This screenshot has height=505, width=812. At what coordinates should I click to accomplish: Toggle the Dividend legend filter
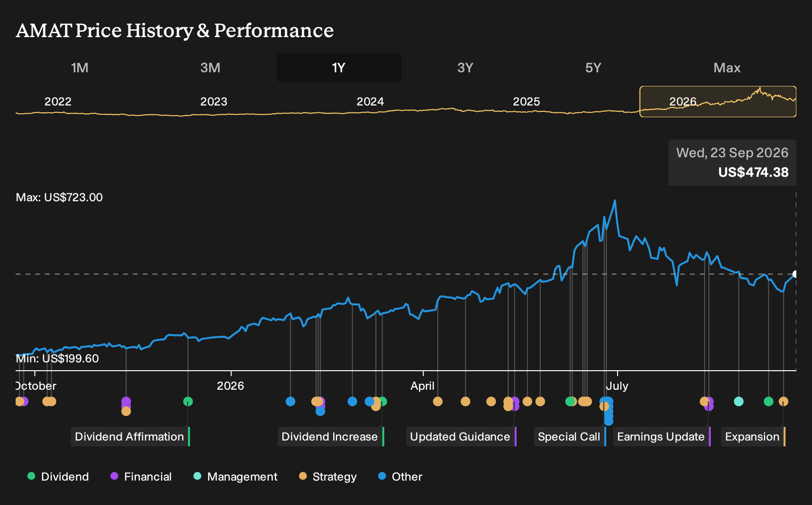click(58, 477)
